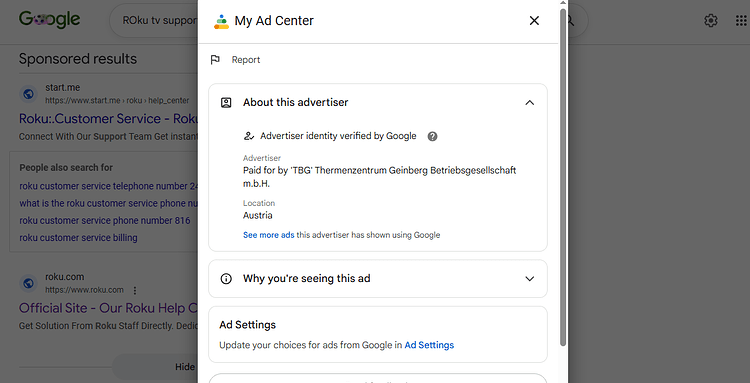Screen dimensions: 750x383
Task: Close the My Ad Center panel
Action: pos(534,21)
